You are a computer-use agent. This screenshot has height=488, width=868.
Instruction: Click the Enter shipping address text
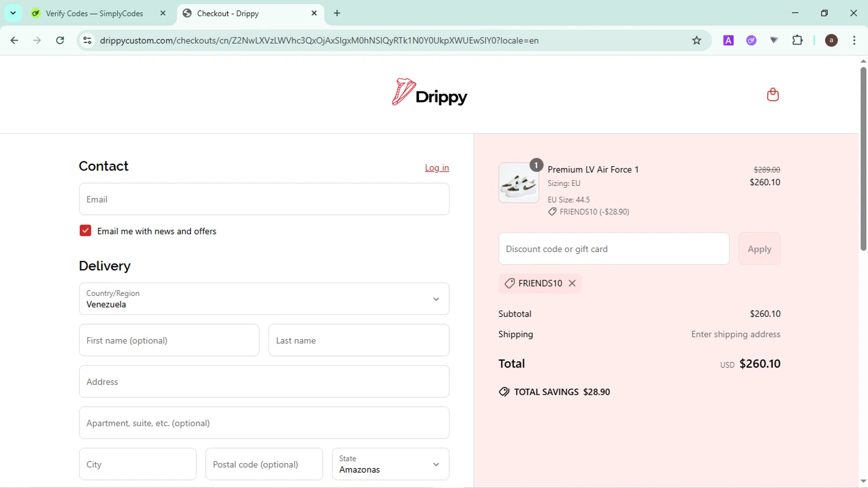(735, 335)
